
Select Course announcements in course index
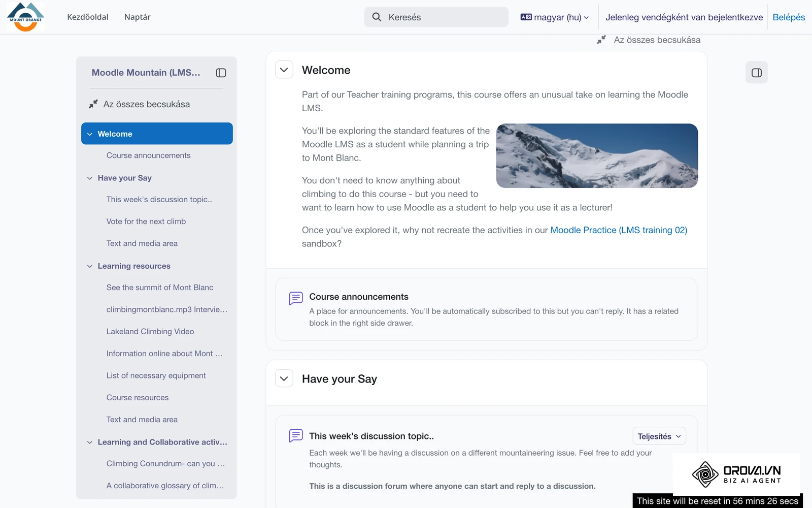pyautogui.click(x=149, y=155)
